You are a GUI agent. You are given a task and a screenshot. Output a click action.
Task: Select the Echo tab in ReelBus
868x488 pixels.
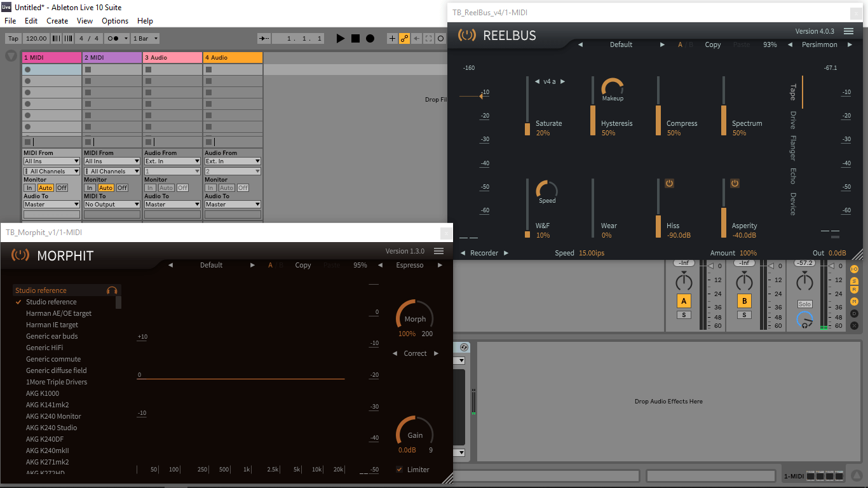click(792, 175)
